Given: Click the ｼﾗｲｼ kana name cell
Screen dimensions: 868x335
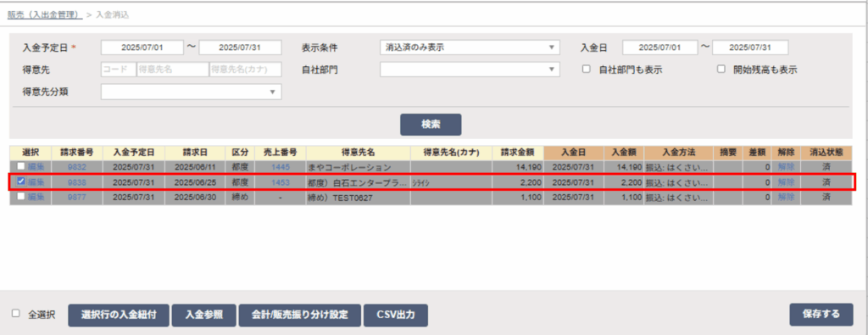Looking at the screenshot, I should 451,181.
